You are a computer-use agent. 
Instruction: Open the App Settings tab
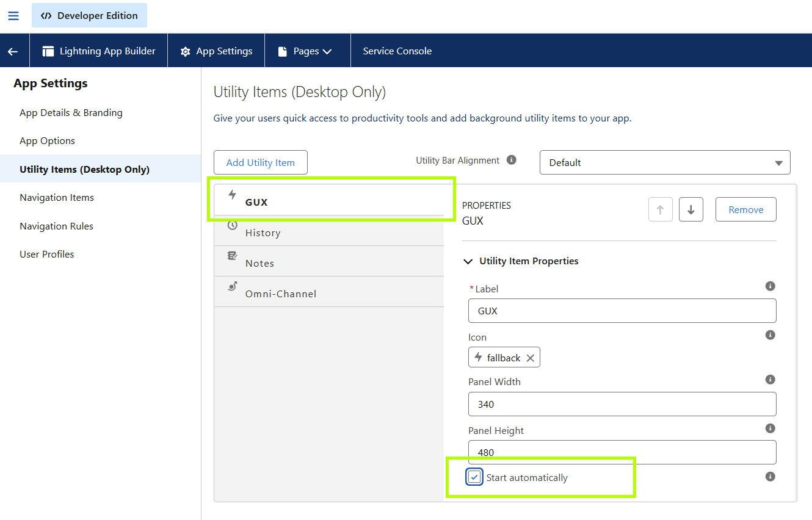coord(217,51)
